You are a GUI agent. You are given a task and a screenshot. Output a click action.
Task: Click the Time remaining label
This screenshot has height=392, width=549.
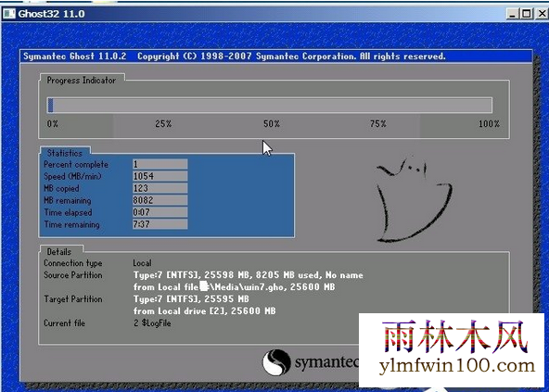point(71,224)
